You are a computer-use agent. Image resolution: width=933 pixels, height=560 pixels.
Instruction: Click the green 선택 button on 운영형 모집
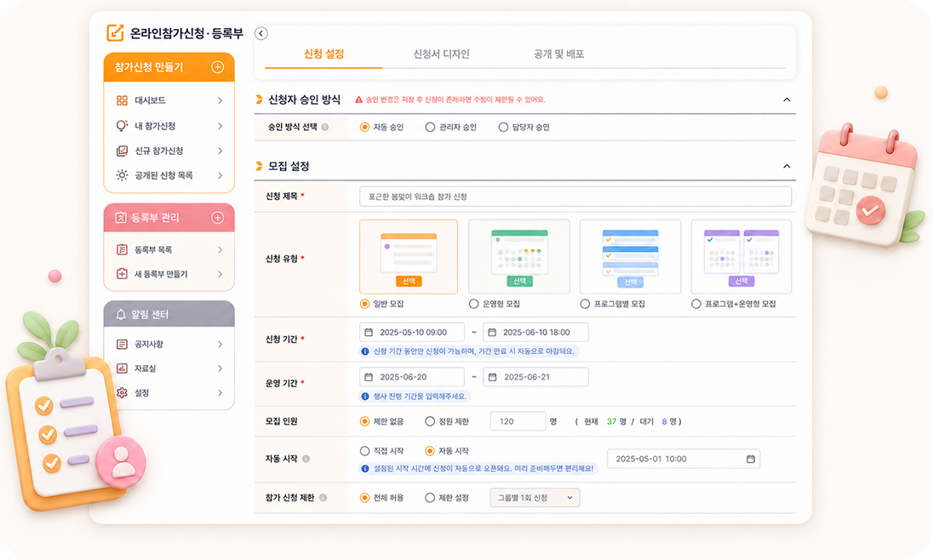pyautogui.click(x=519, y=281)
